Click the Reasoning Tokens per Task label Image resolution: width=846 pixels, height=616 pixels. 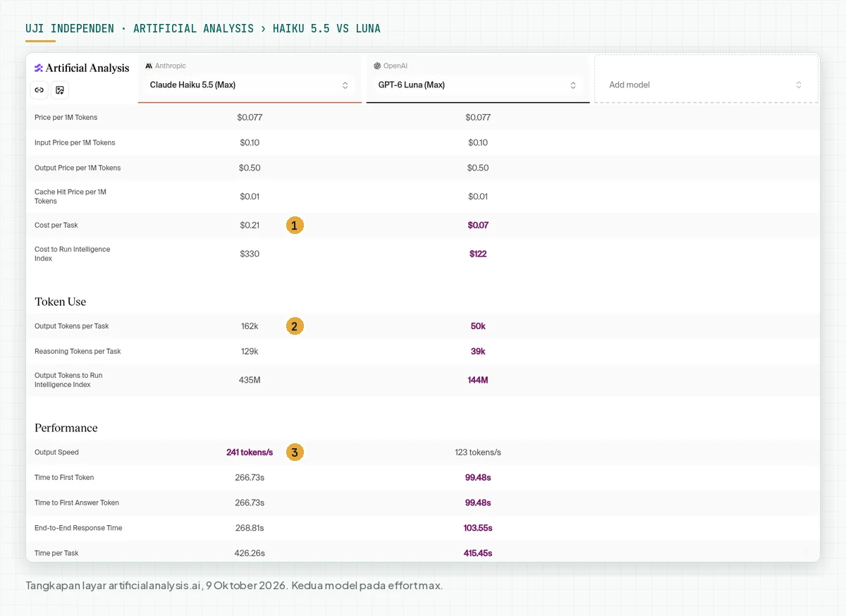click(x=78, y=352)
